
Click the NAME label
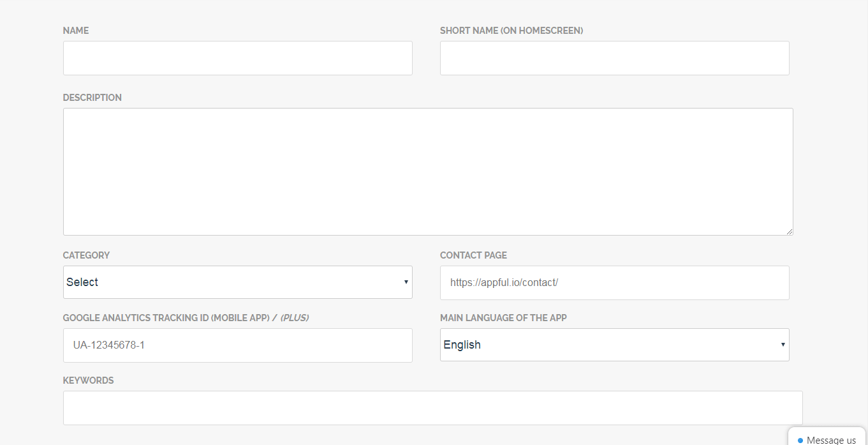click(x=75, y=30)
